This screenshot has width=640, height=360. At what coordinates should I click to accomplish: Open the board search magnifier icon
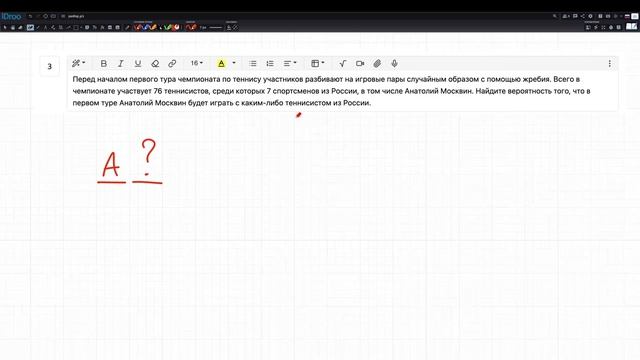click(x=555, y=16)
